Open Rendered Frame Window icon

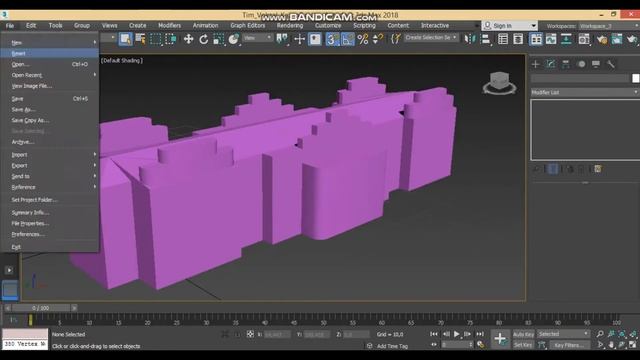pyautogui.click(x=617, y=39)
